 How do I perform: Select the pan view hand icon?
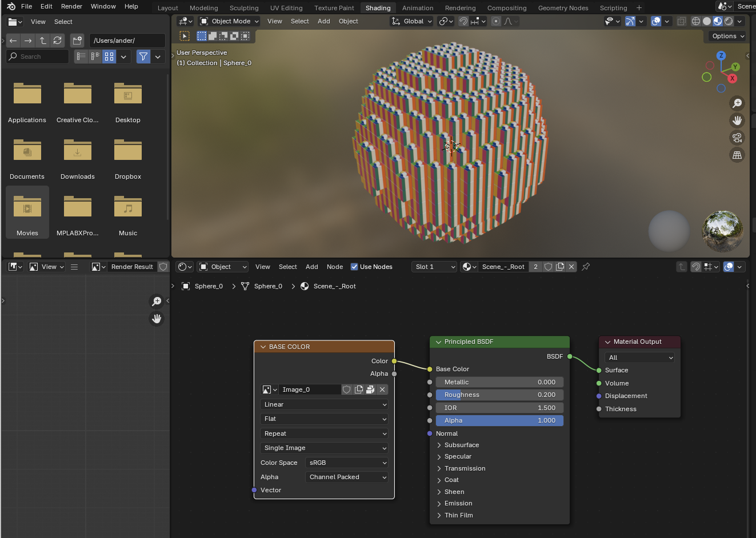point(737,121)
